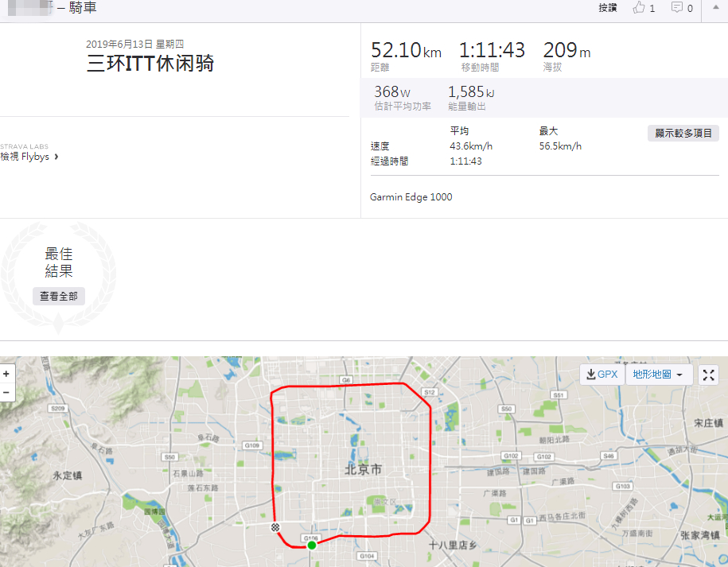The width and height of the screenshot is (728, 567).
Task: Click the blurred athlete name in the header
Action: pyautogui.click(x=31, y=7)
